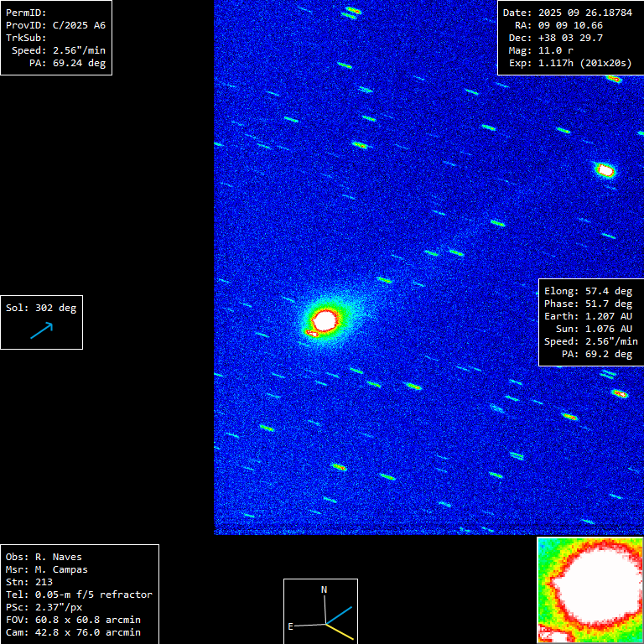Click the yellow line in the compass
Image resolution: width=644 pixels, height=644 pixels.
pos(340,630)
